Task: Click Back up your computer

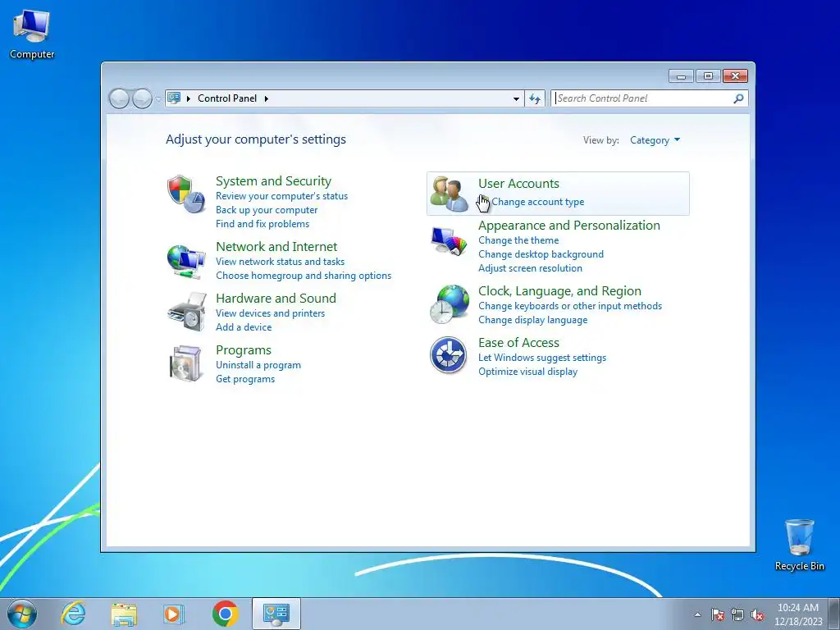Action: 267,210
